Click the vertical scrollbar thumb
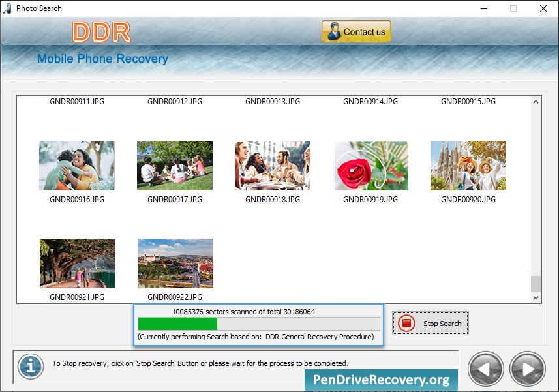The width and height of the screenshot is (559, 392). pyautogui.click(x=536, y=284)
